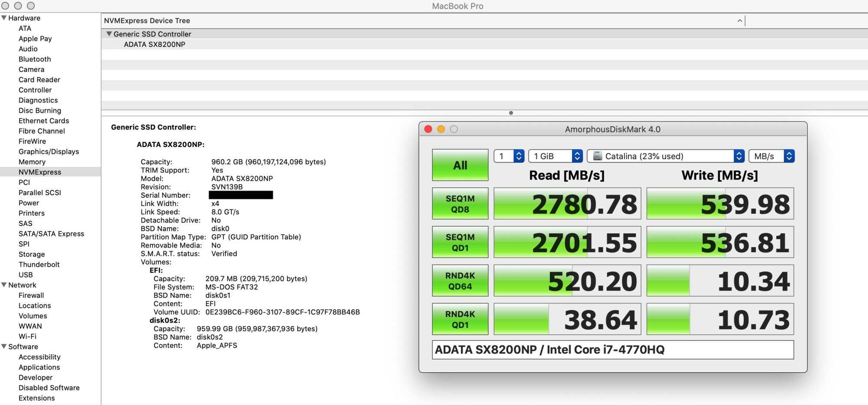This screenshot has height=405, width=868.
Task: Select Accessibility under Software
Action: coord(39,357)
